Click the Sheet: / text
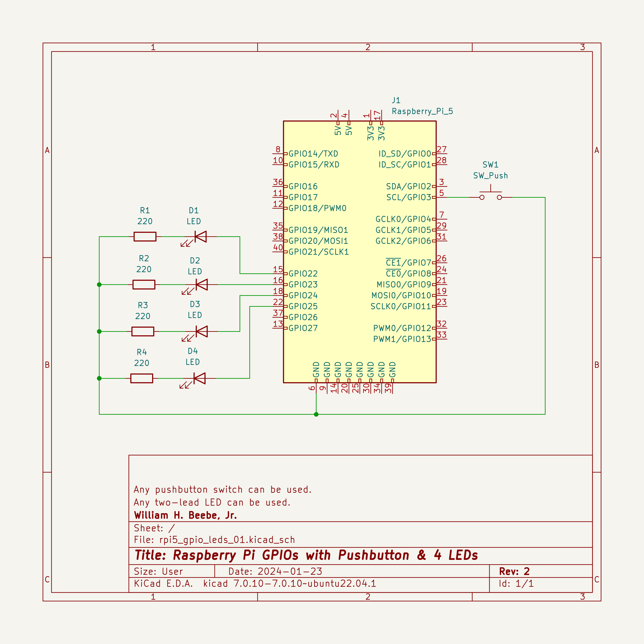644x644 pixels. point(154,528)
